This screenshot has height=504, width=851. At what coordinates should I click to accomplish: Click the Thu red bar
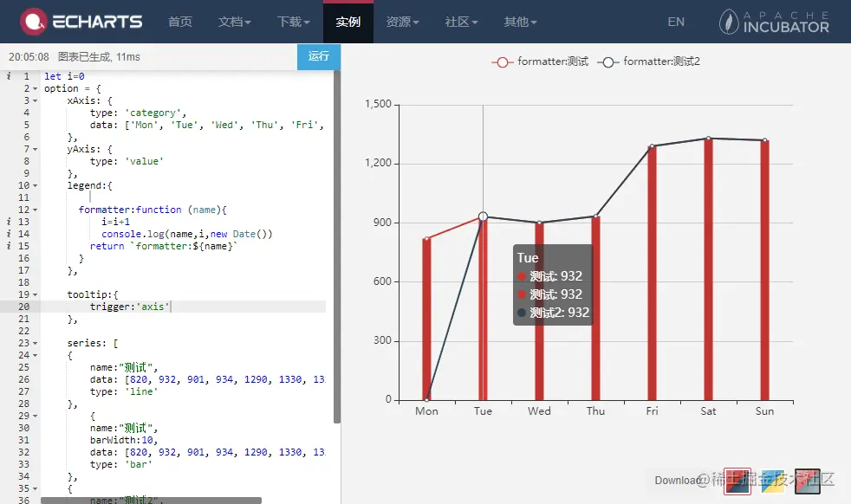click(x=595, y=308)
